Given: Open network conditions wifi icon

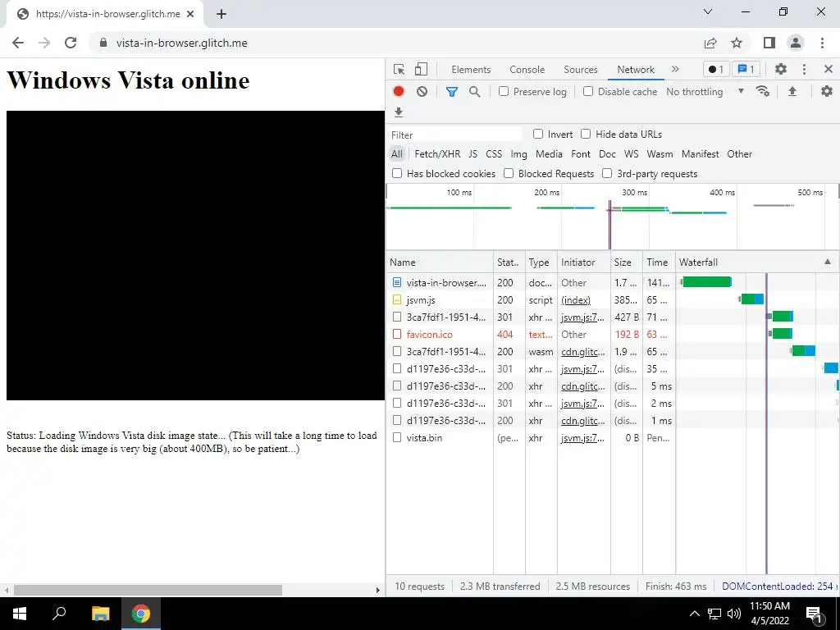Looking at the screenshot, I should click(763, 92).
